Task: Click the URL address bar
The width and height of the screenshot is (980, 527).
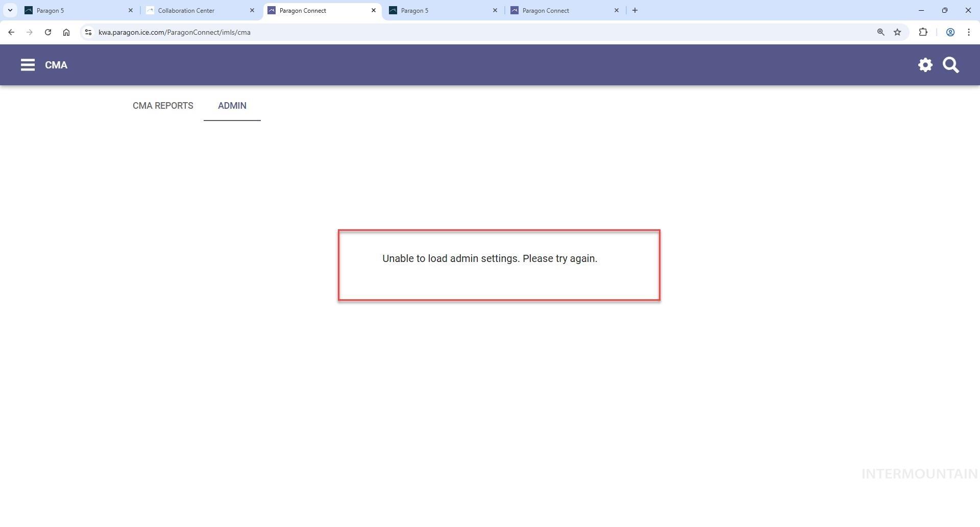Action: click(x=459, y=32)
